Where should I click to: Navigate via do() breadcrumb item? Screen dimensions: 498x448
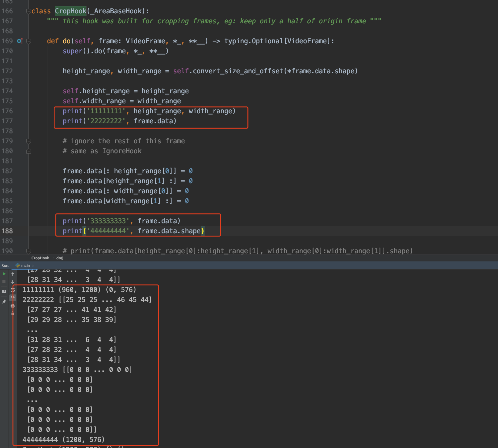59,258
